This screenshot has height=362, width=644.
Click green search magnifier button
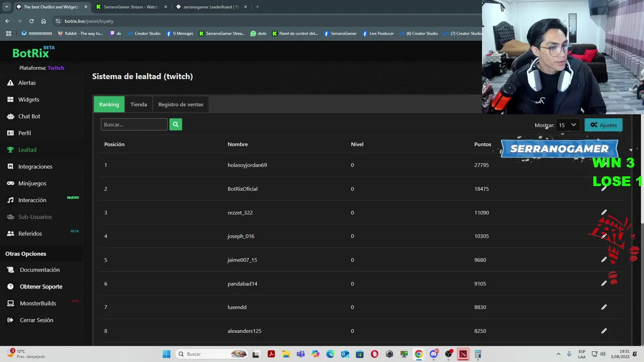[x=176, y=124]
